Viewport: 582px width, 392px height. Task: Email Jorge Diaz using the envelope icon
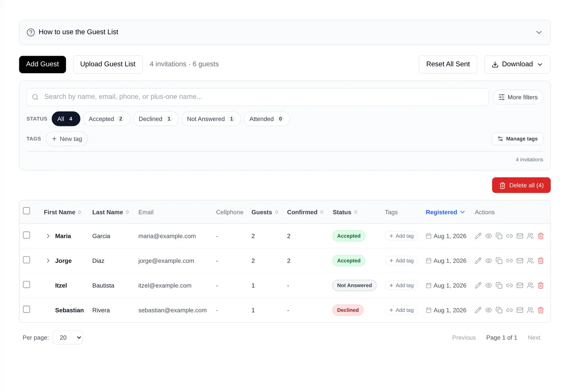[x=520, y=261]
